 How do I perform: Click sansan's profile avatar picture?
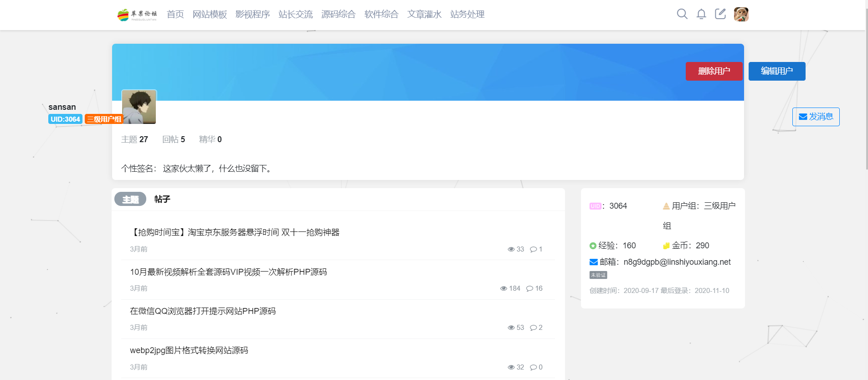(139, 107)
